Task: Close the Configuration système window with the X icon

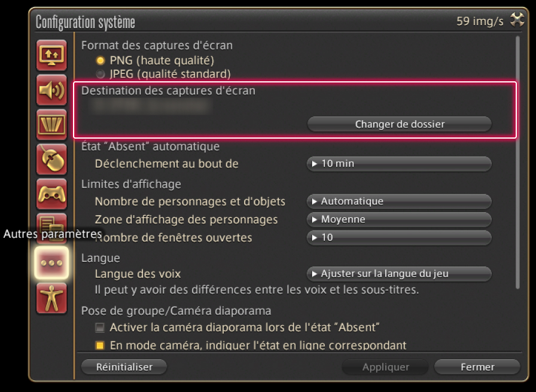Action: tap(517, 21)
